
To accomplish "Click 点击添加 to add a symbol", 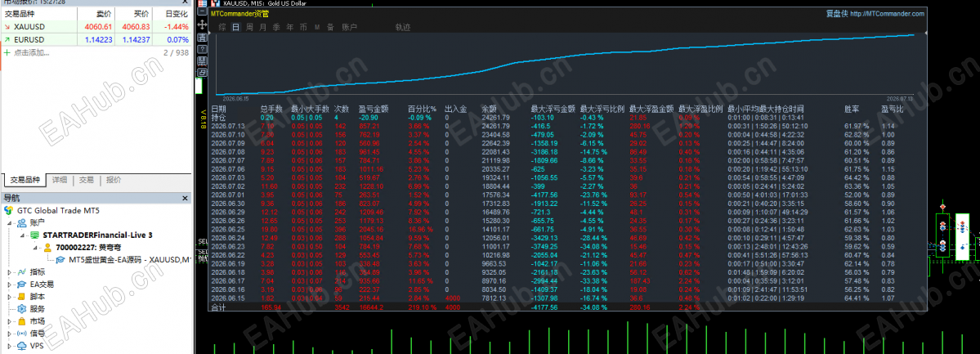I will click(x=31, y=52).
